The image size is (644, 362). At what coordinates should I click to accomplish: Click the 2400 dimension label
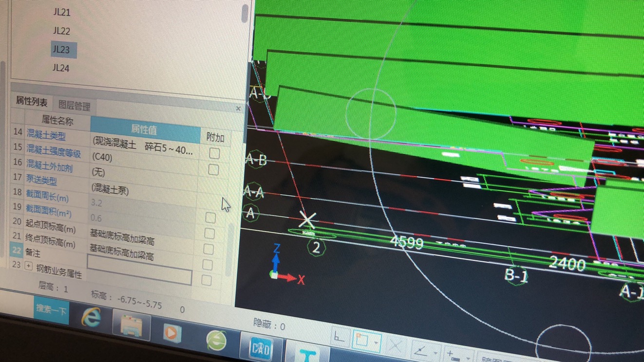(x=567, y=263)
